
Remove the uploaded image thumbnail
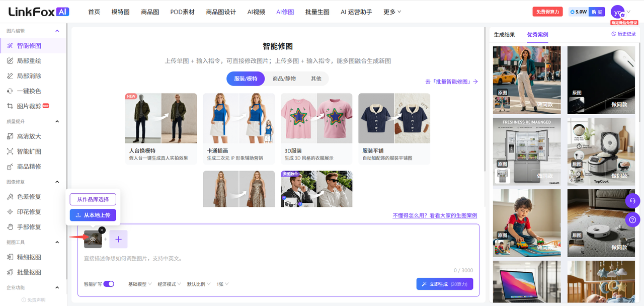(102, 230)
